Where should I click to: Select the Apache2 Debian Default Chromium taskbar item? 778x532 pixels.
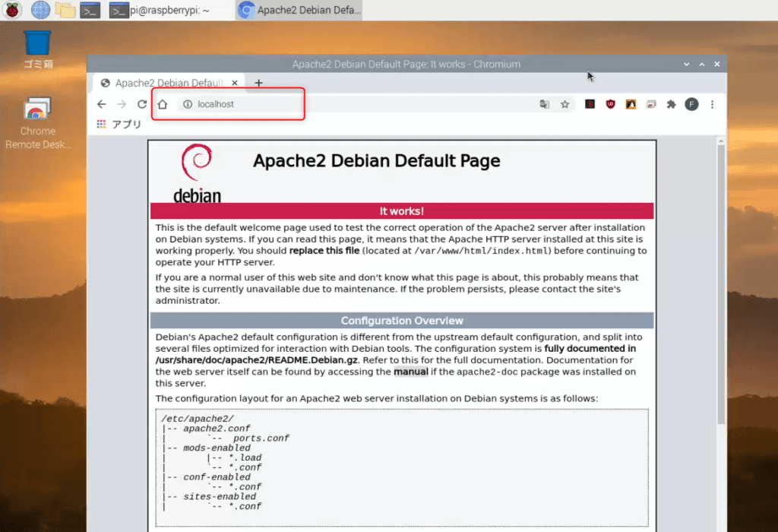pos(299,10)
